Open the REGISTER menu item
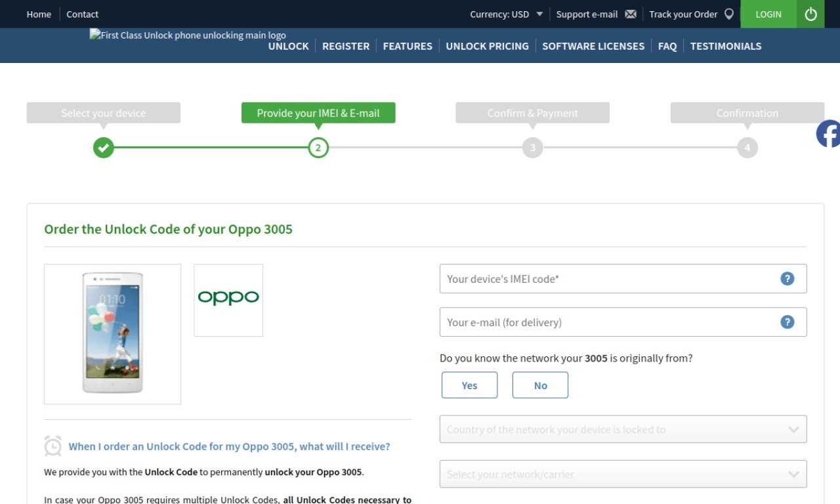Image resolution: width=840 pixels, height=504 pixels. (x=346, y=46)
